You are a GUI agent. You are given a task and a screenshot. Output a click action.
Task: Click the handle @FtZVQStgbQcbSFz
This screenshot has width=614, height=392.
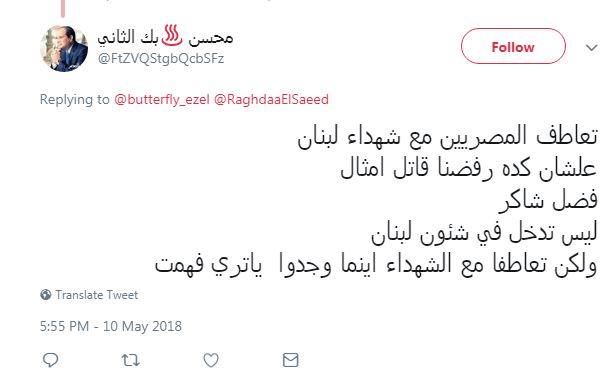point(161,59)
